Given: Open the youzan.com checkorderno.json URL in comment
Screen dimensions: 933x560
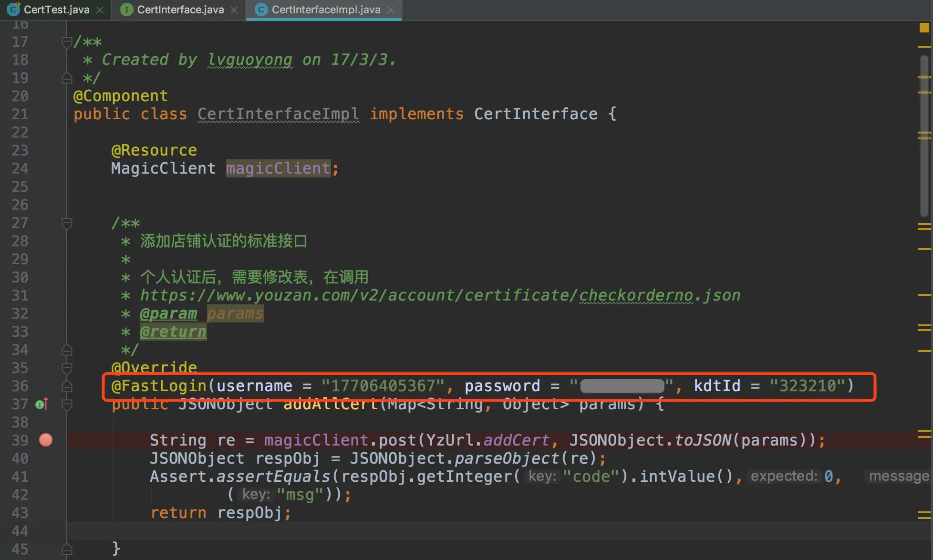Looking at the screenshot, I should point(440,295).
